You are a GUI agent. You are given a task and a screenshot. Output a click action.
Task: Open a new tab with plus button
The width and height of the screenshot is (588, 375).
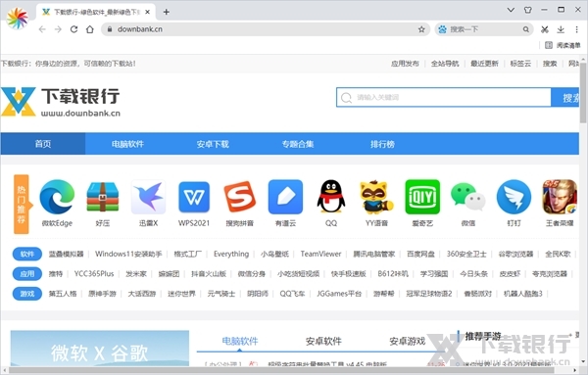point(167,12)
